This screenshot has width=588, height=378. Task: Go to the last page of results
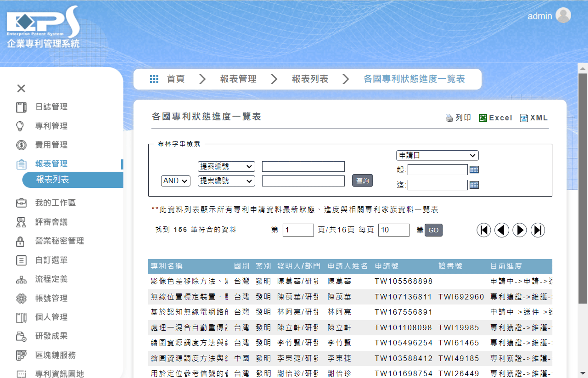(537, 230)
